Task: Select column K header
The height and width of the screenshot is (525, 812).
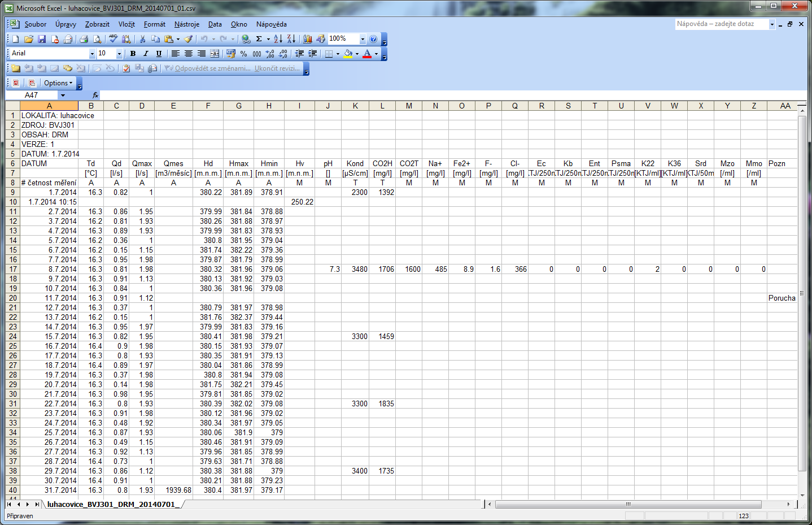Action: point(355,106)
